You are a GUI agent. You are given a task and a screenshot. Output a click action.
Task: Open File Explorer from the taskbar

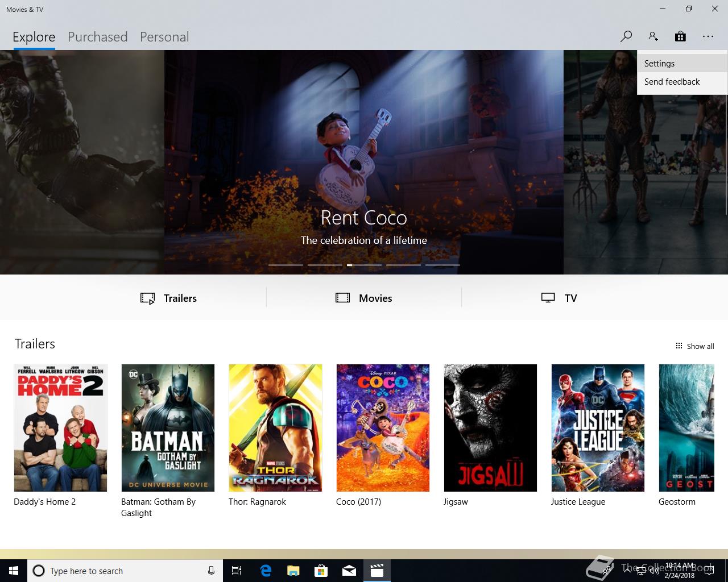pos(293,571)
